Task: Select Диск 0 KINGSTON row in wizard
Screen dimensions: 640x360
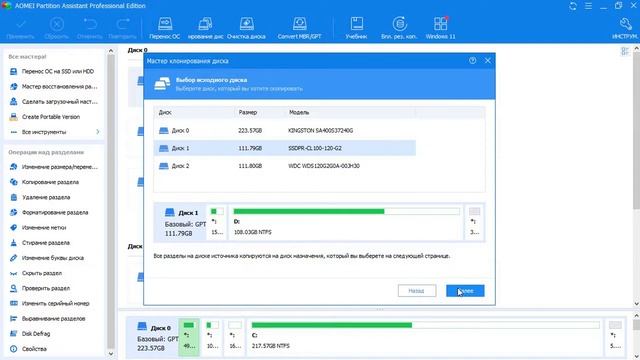Action: [x=284, y=131]
